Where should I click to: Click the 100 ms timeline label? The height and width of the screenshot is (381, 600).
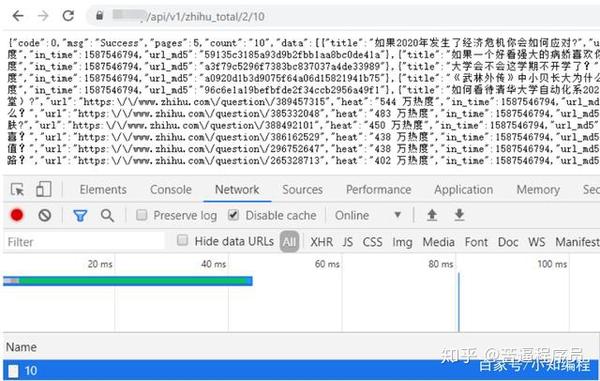[552, 264]
